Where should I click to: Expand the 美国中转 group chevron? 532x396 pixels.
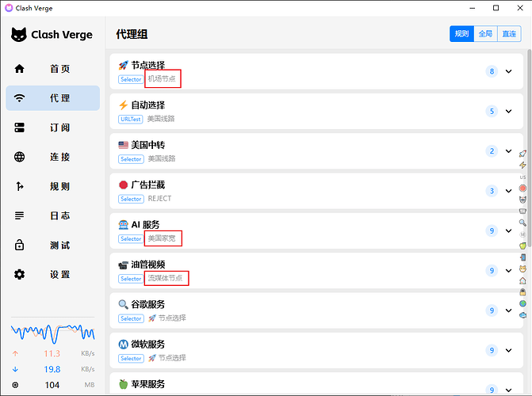pos(508,151)
